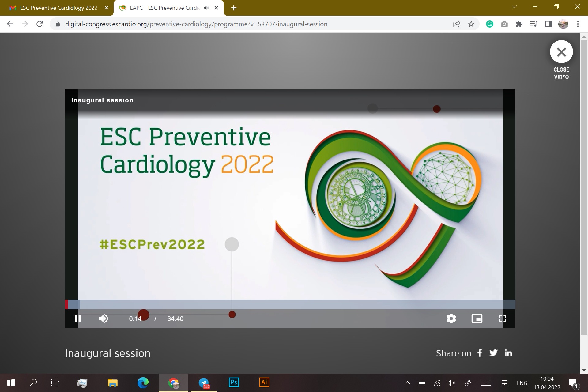Mute the EAPC tab audio indicator
Screen dimensions: 588x392
point(206,8)
